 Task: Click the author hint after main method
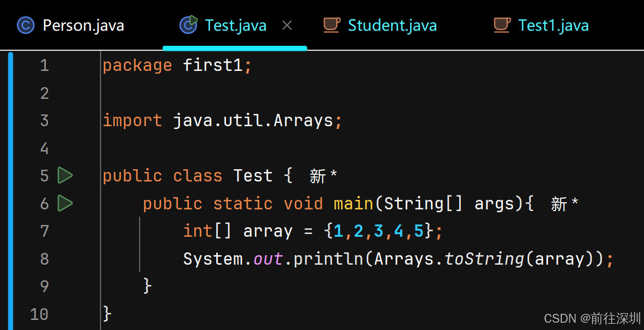click(565, 203)
